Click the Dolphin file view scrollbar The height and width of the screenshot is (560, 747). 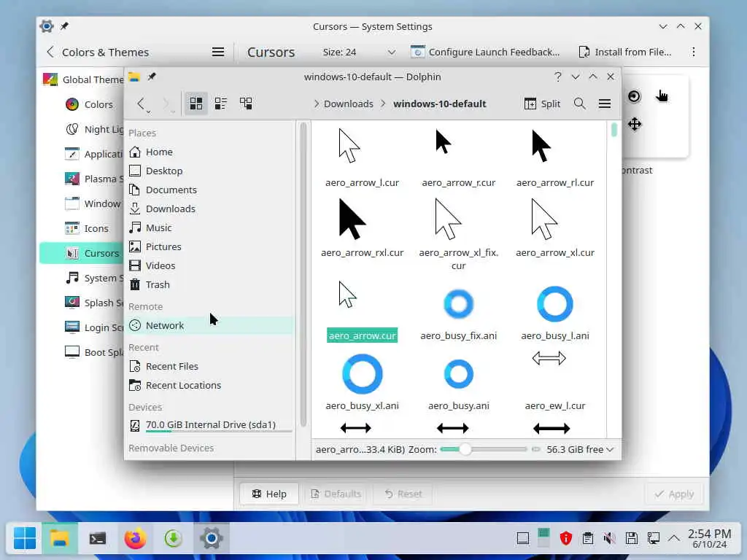click(x=614, y=130)
